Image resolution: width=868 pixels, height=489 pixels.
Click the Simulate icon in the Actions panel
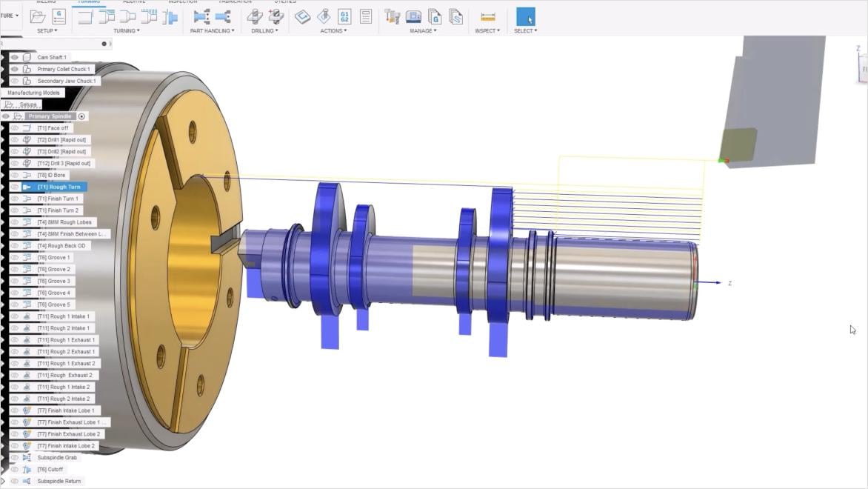[302, 15]
